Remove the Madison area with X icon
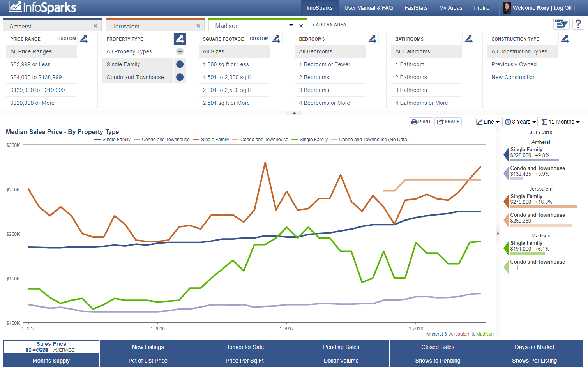This screenshot has height=368, width=588. [x=301, y=26]
